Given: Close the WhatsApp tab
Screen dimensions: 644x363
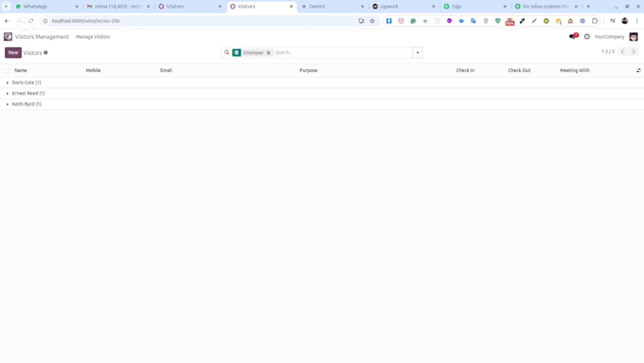Looking at the screenshot, I should (77, 7).
